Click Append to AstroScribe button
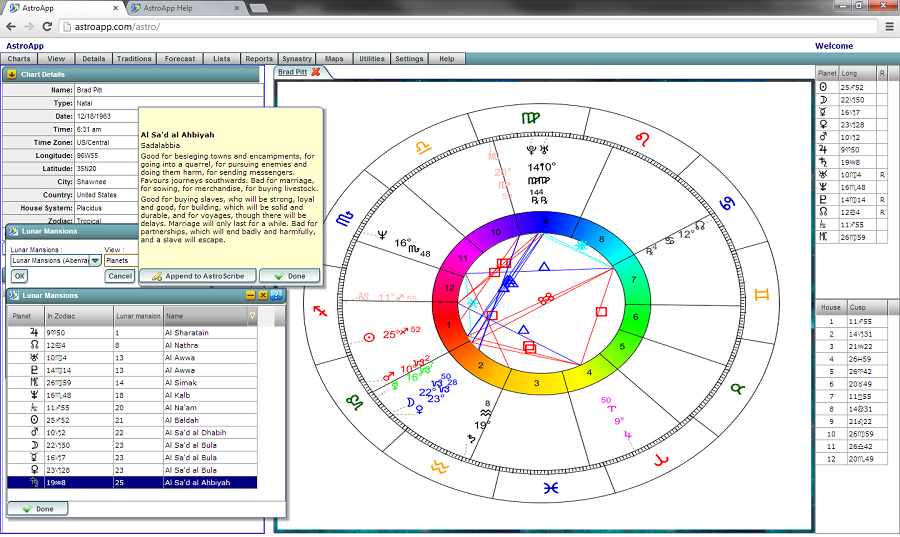 point(197,276)
